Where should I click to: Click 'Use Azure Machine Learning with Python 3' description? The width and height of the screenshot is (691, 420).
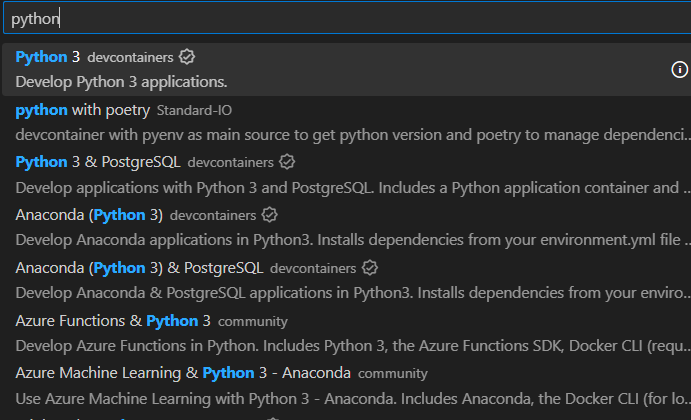point(353,399)
